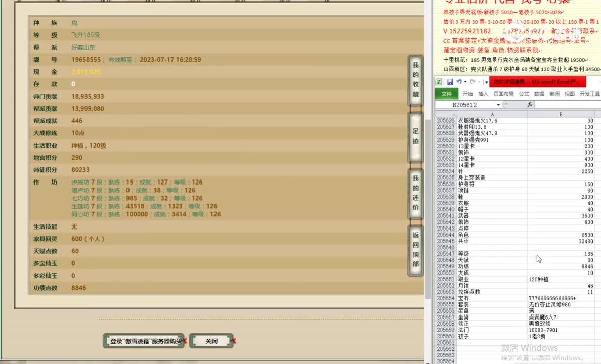
Task: Click 帮派贡献 value 13,999,080
Action: (88, 108)
